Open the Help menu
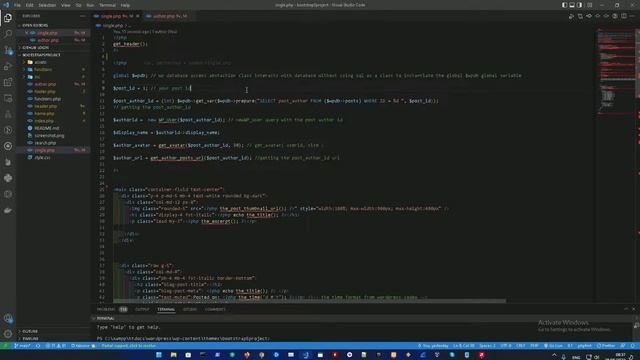 click(125, 5)
